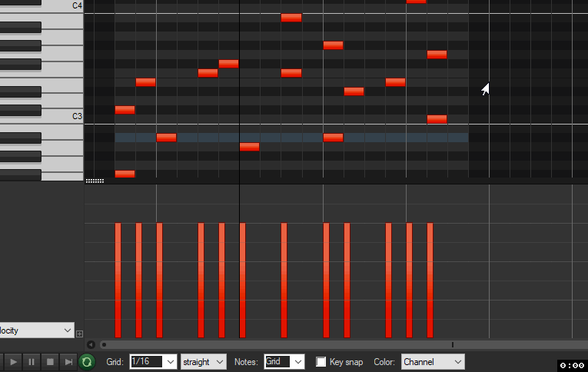Start playback with the Play button

point(13,362)
